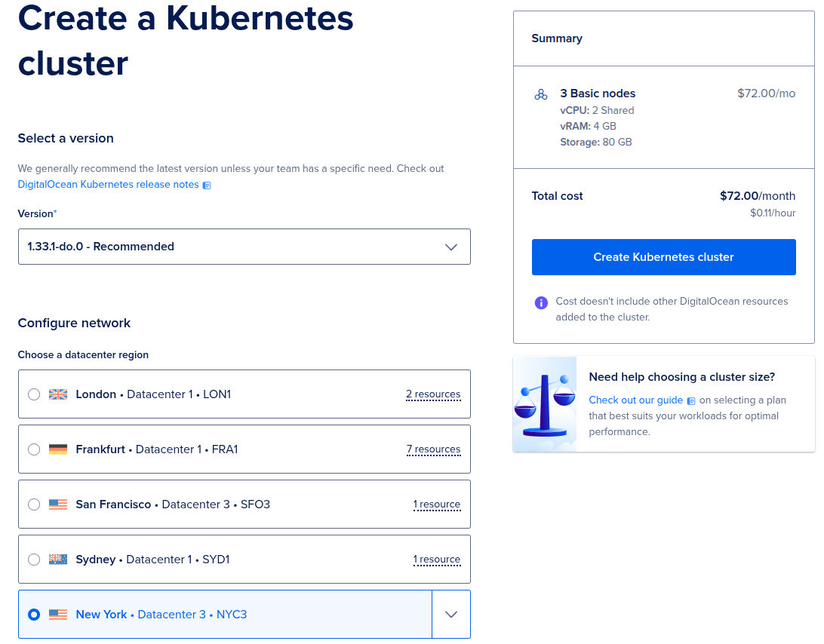Click external-link icon after Check out our guide
824x644 pixels.
point(691,401)
